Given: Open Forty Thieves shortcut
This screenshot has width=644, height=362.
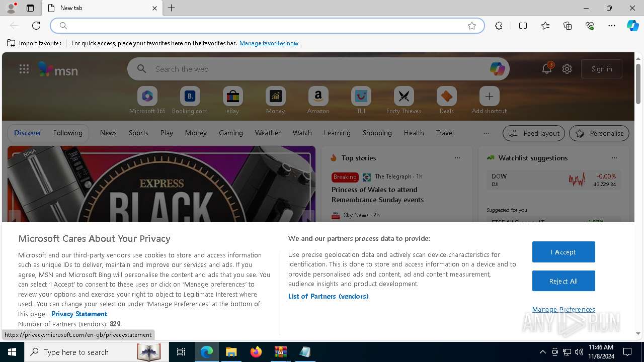Looking at the screenshot, I should pyautogui.click(x=404, y=101).
